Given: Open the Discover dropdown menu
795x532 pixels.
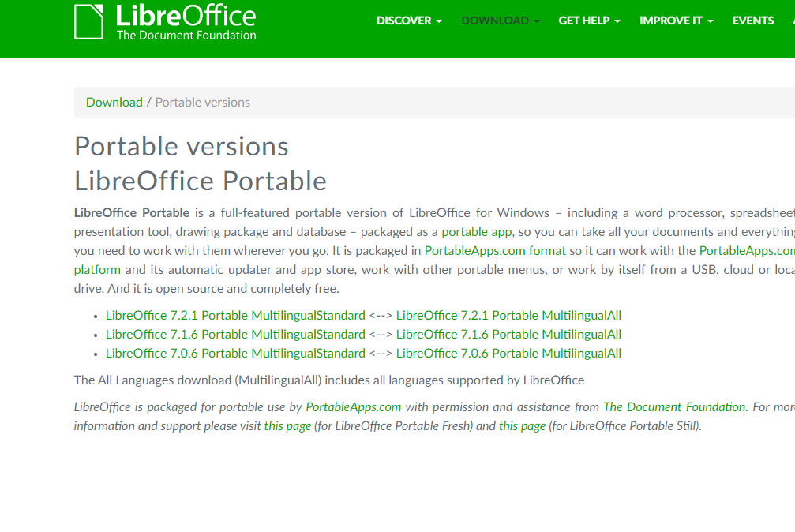Looking at the screenshot, I should (409, 21).
